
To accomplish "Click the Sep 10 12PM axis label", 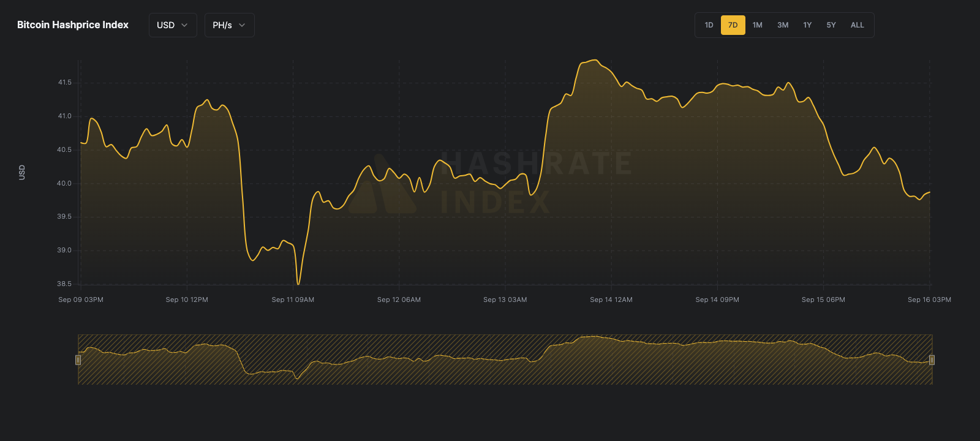I will [x=187, y=300].
